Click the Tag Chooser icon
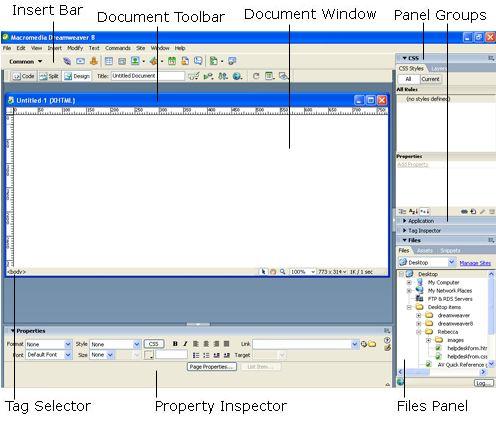This screenshot has height=424, width=496. 232,61
